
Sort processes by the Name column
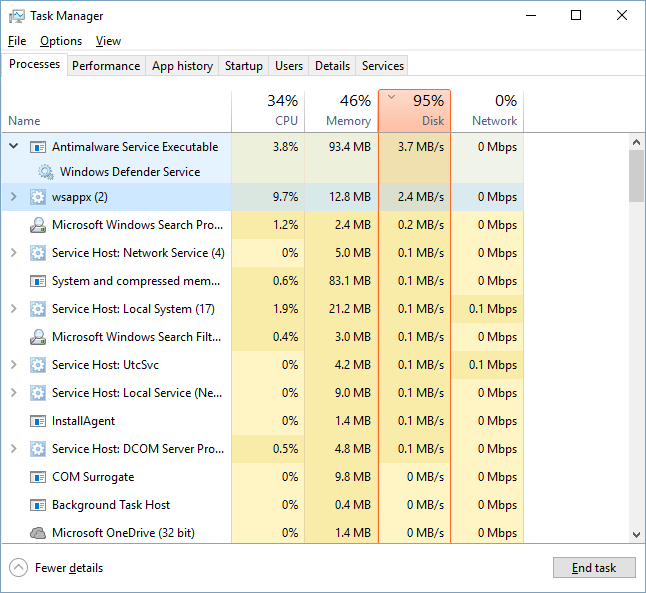coord(117,111)
